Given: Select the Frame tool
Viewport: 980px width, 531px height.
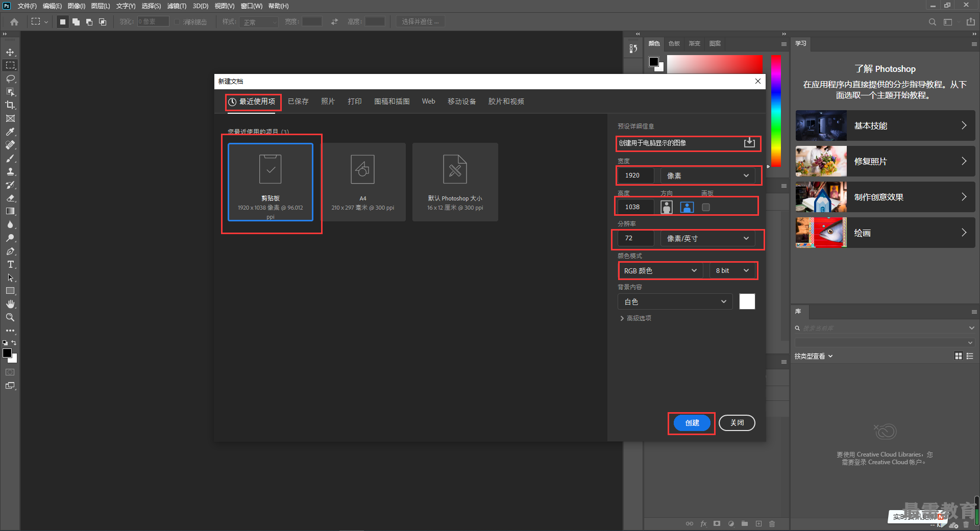Looking at the screenshot, I should click(x=10, y=118).
